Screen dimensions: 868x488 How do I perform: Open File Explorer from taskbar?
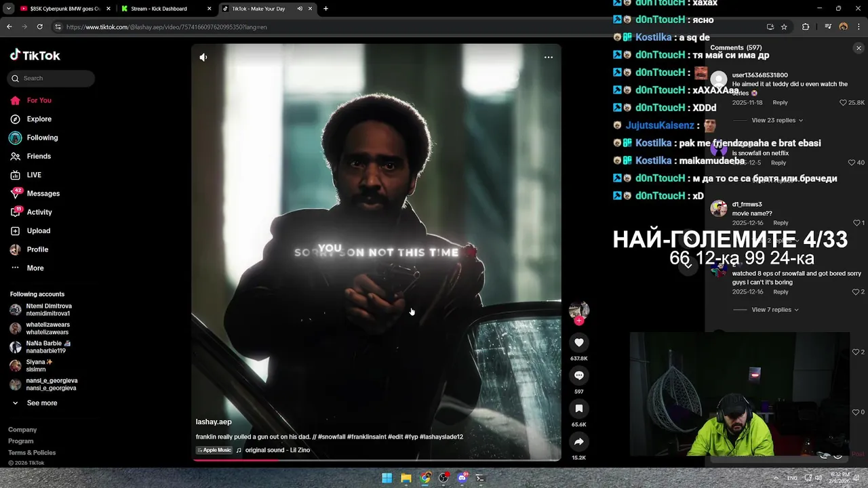406,478
